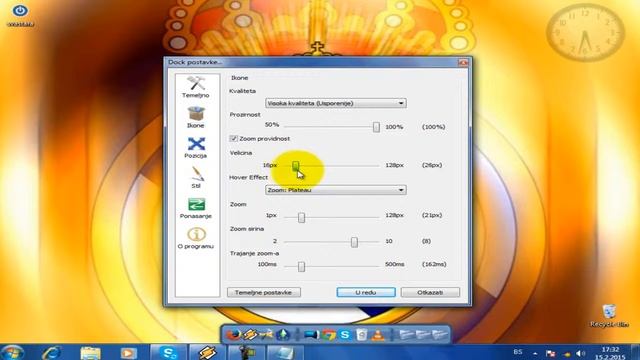The height and width of the screenshot is (360, 640).
Task: Click the Zoom slider handle
Action: point(301,218)
